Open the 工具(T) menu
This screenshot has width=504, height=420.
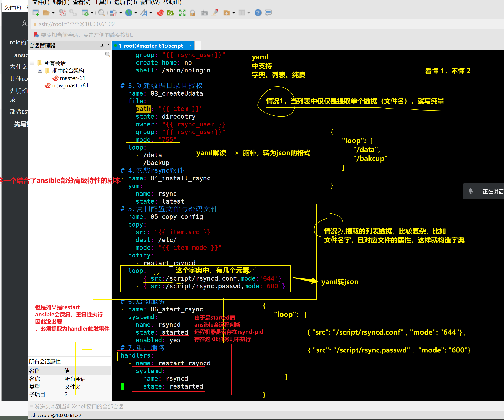(102, 2)
